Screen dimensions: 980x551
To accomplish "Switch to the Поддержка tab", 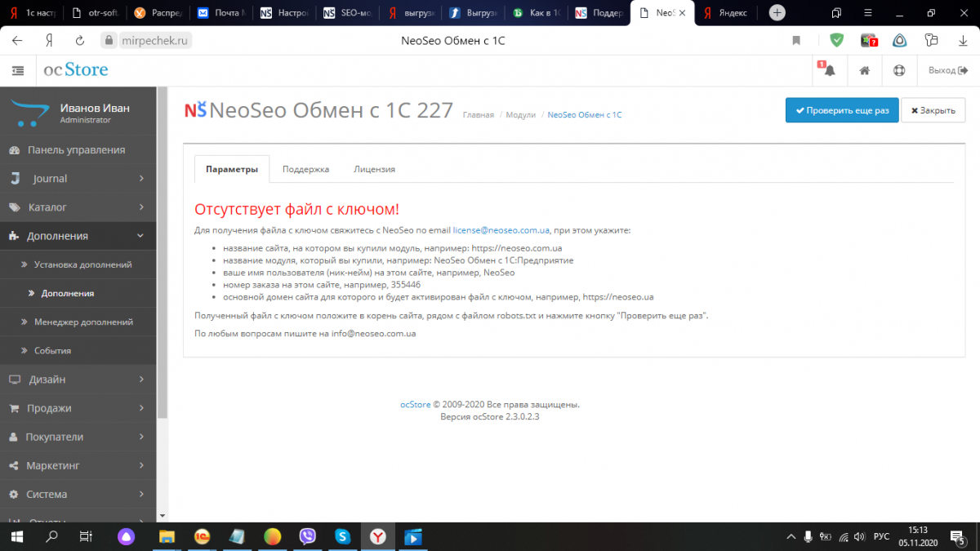I will coord(305,169).
